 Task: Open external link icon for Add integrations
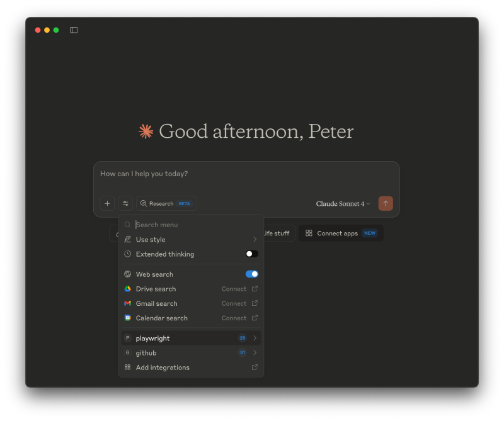tap(255, 367)
